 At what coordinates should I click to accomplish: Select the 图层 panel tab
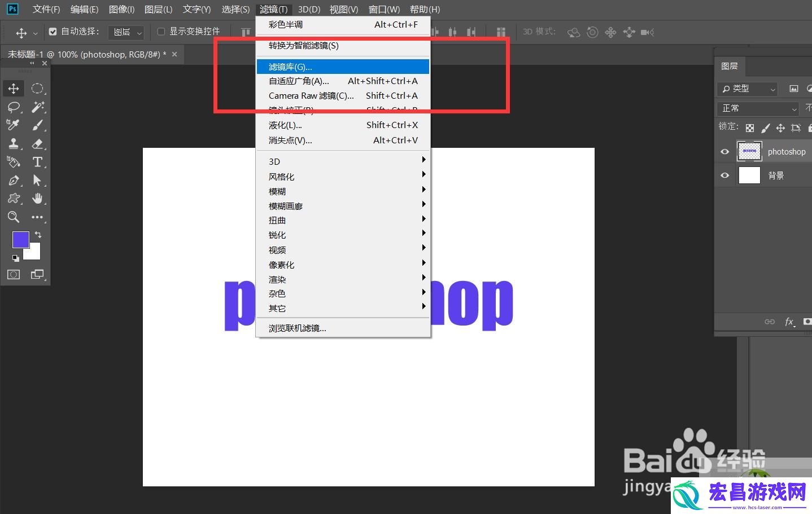(730, 66)
